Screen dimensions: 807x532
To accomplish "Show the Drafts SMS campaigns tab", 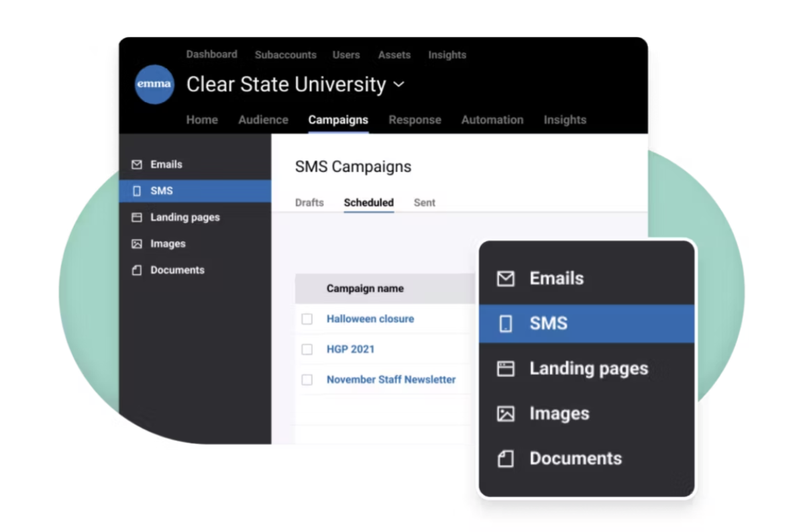I will click(309, 203).
